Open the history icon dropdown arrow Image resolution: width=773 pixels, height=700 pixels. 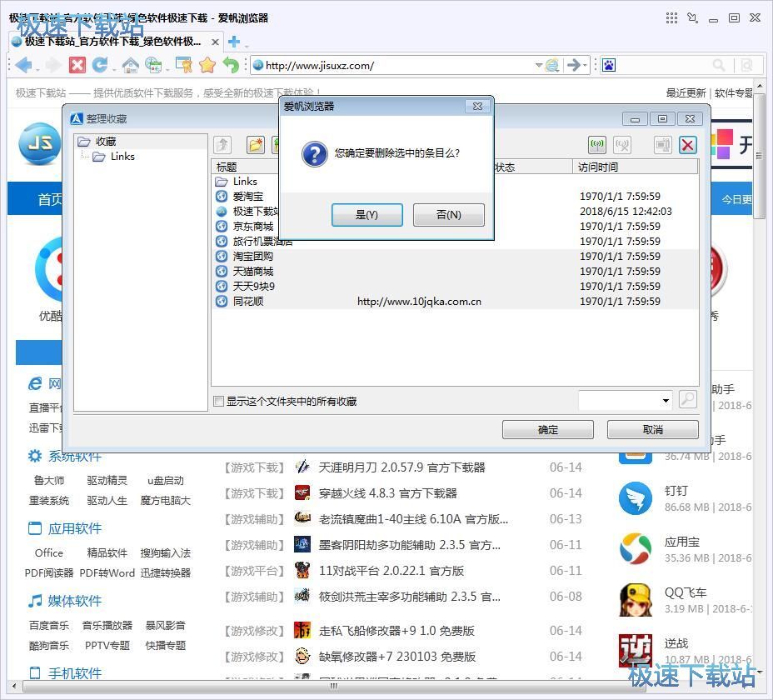167,69
